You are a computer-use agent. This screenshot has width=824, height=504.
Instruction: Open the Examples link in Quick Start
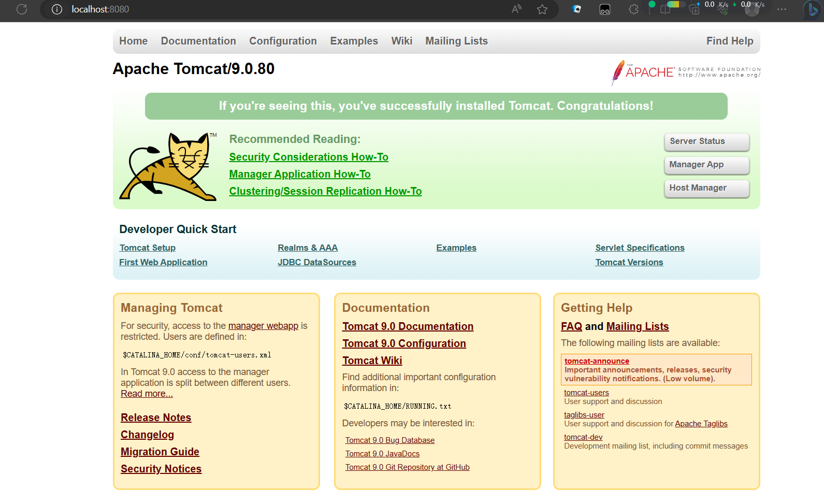pos(456,248)
